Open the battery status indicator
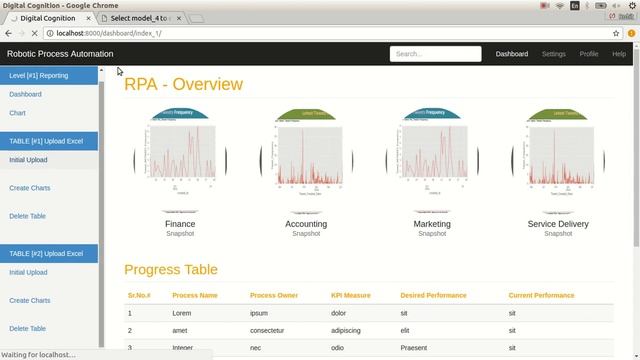This screenshot has height=360, width=640. pos(601,6)
